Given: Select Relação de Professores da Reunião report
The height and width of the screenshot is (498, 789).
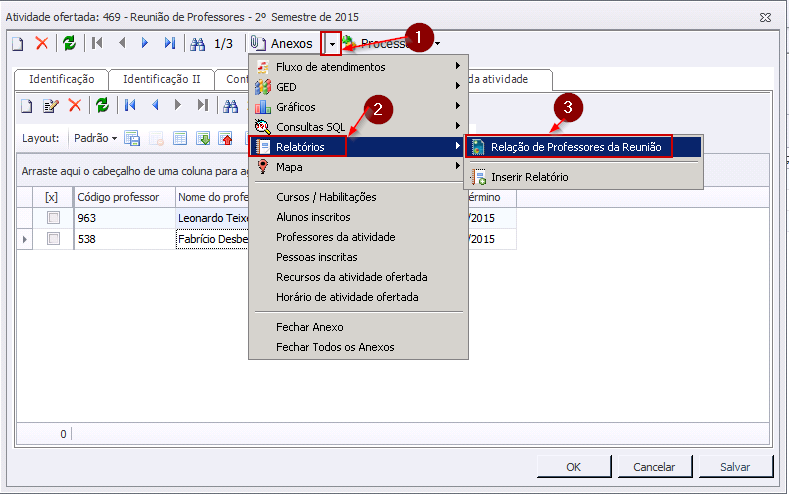Looking at the screenshot, I should [575, 147].
